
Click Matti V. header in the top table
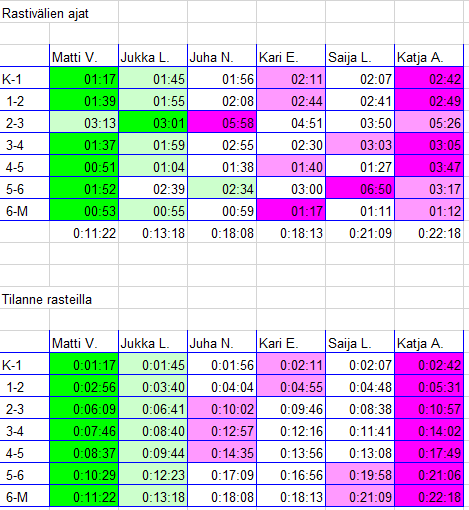[84, 58]
